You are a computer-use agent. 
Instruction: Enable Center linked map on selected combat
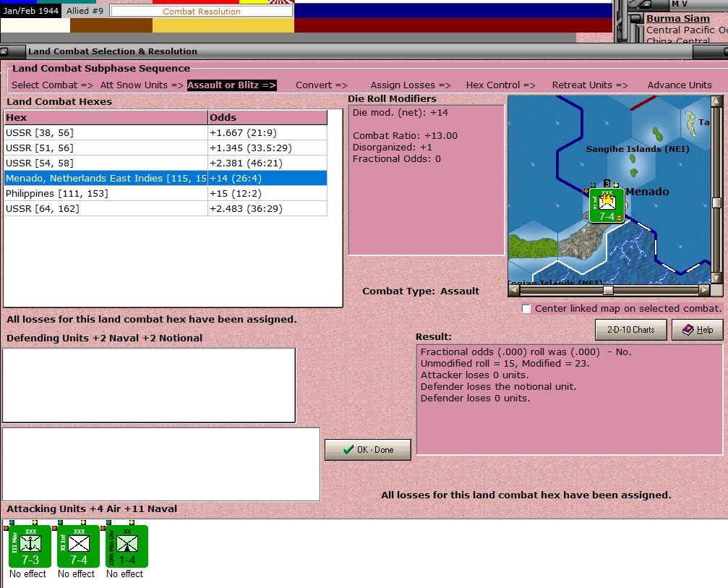tap(526, 309)
